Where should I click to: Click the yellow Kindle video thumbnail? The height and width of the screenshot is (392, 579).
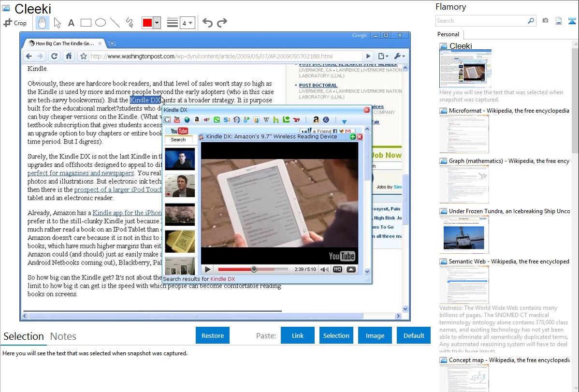coord(180,241)
